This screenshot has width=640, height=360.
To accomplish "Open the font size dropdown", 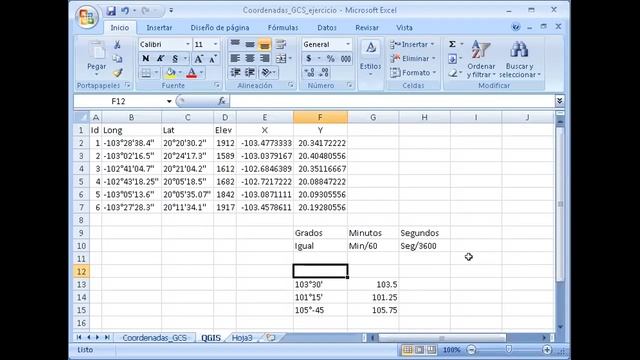I will pos(216,44).
